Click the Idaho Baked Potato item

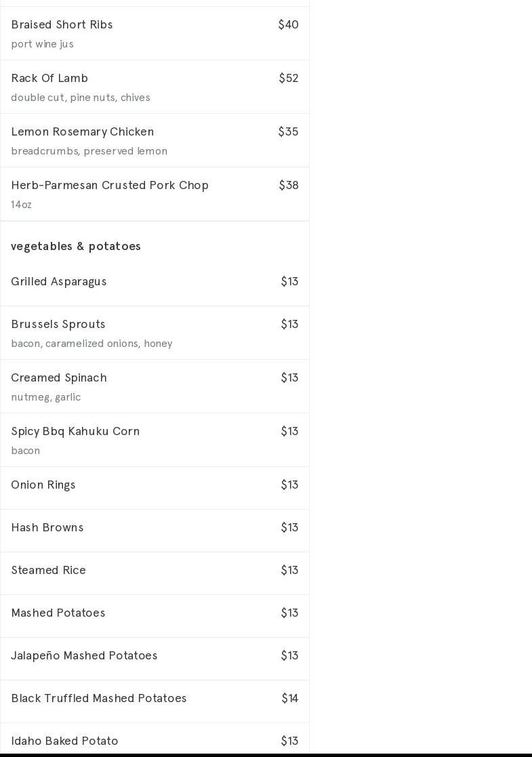[x=65, y=741]
